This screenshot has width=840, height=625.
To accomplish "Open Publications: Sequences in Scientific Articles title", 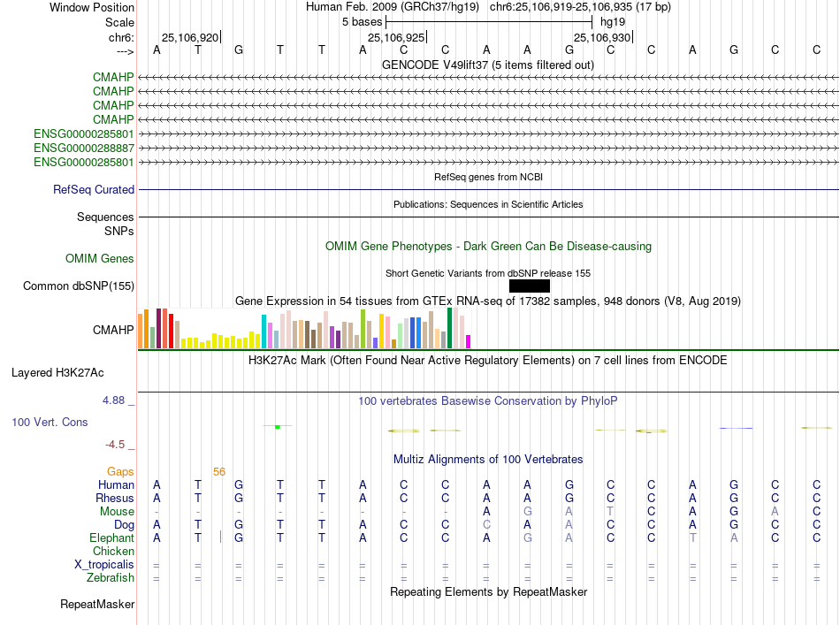I will (488, 204).
